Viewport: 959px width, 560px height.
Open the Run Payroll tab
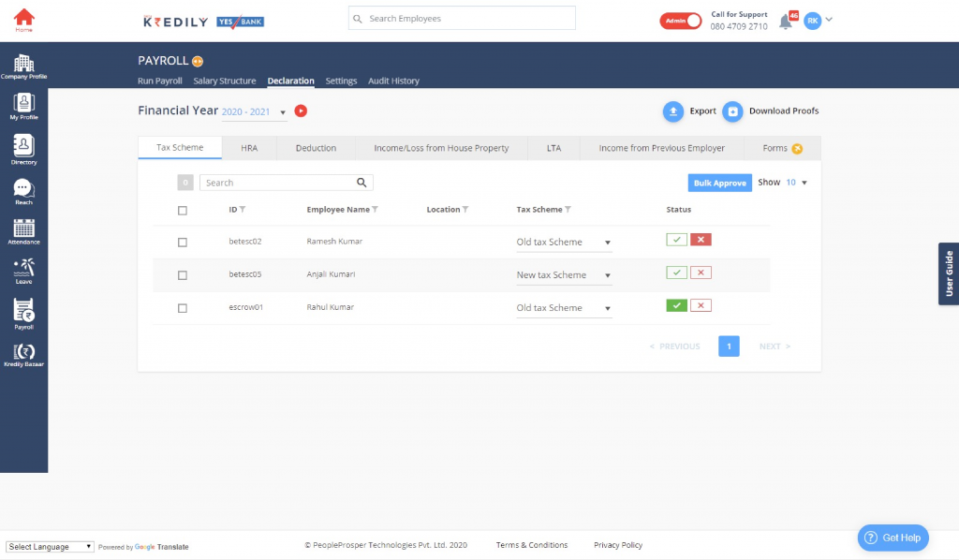pyautogui.click(x=159, y=81)
